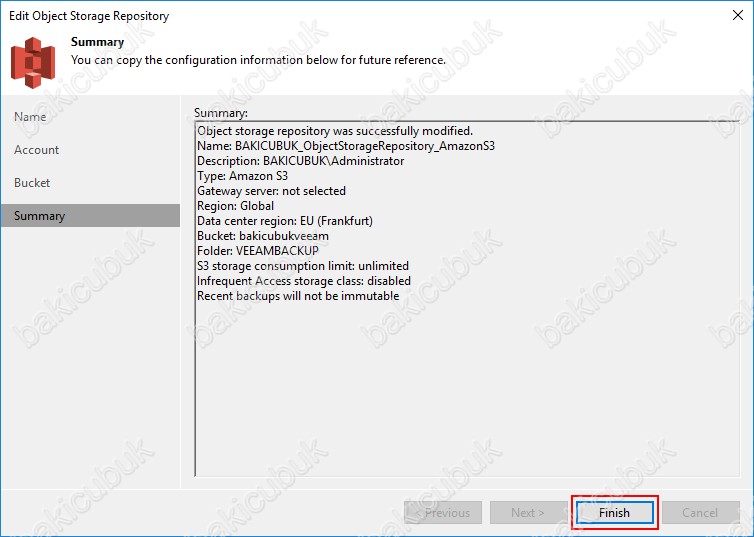Click the Finish button
The height and width of the screenshot is (537, 754).
[615, 512]
